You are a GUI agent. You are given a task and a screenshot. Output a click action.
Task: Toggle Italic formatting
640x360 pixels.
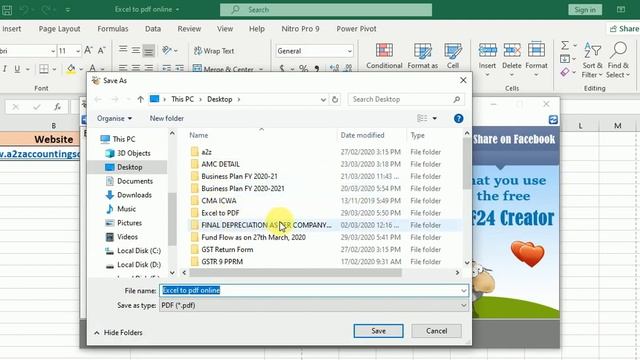click(4, 69)
